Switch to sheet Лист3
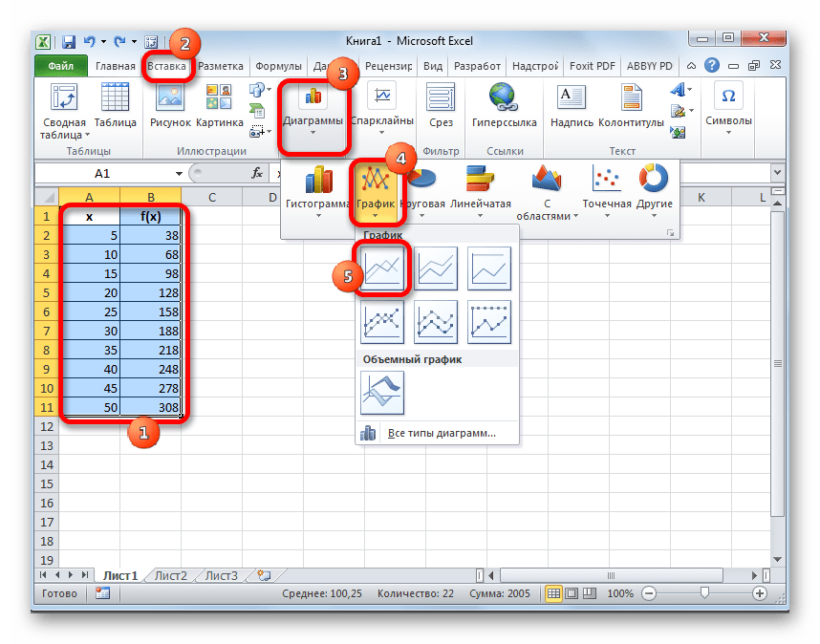 click(221, 575)
